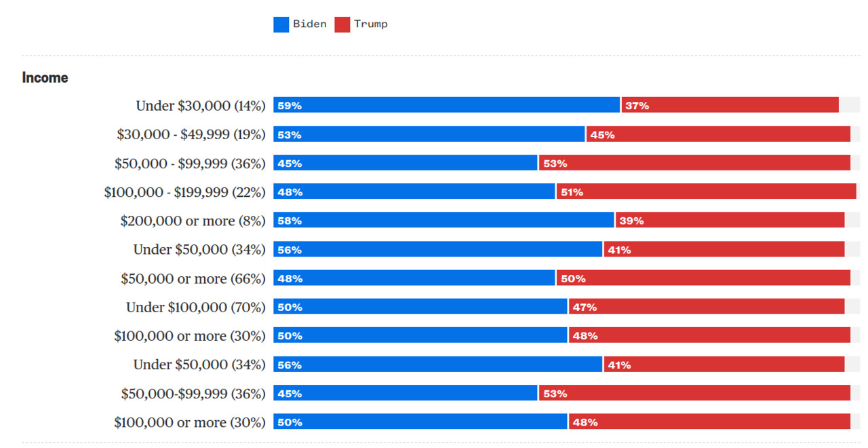
Task: Select the Biden legend label text
Action: pyautogui.click(x=310, y=24)
